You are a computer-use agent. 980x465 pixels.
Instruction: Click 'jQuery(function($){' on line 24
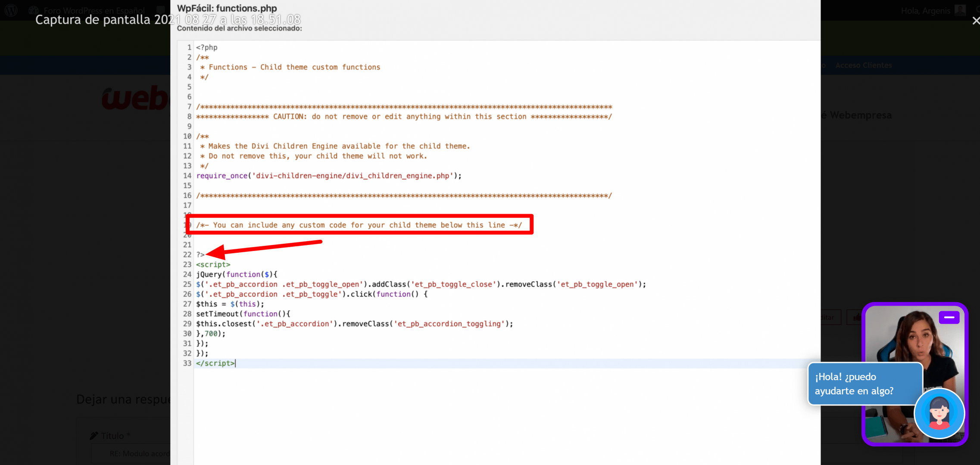tap(237, 274)
